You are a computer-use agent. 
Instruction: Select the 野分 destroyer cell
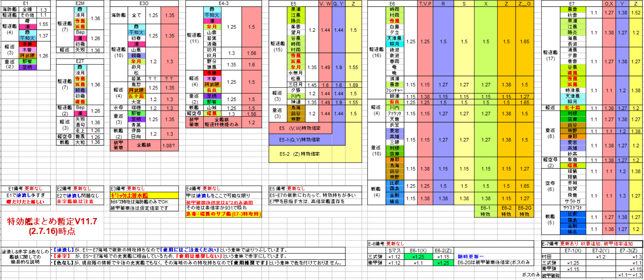(212, 62)
